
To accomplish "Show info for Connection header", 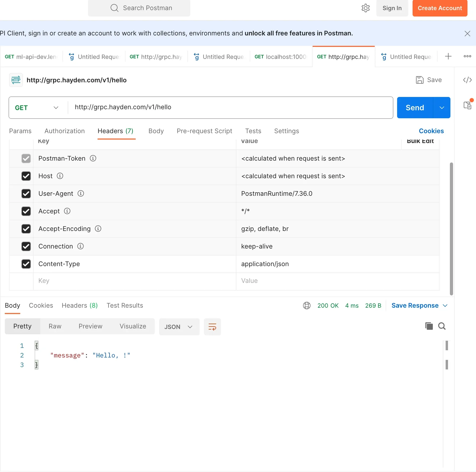I will tap(80, 246).
